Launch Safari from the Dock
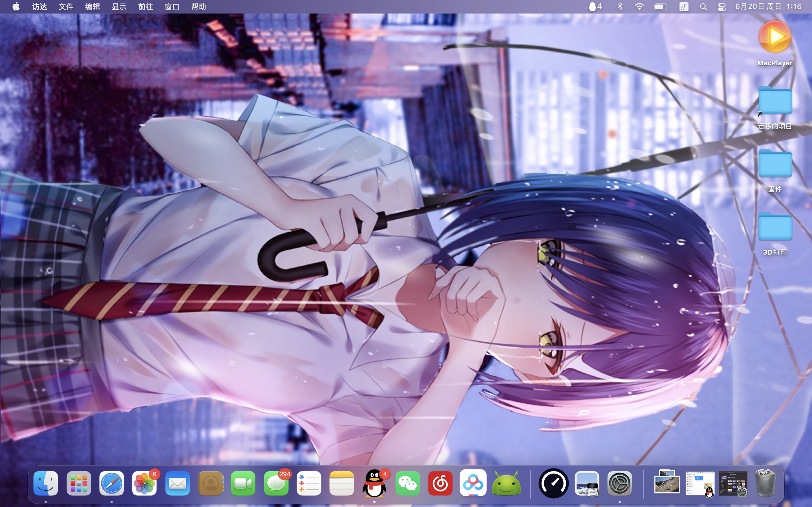812x507 pixels. [111, 483]
